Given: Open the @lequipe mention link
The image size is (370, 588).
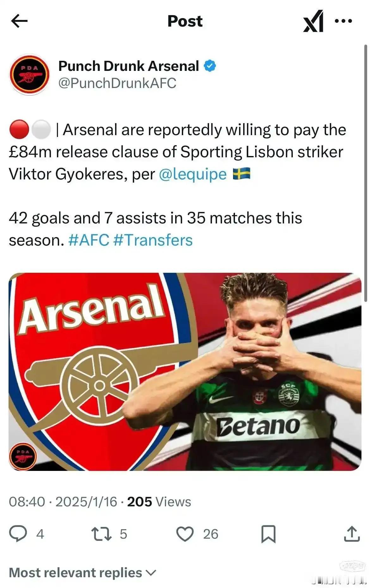Looking at the screenshot, I should pyautogui.click(x=193, y=174).
